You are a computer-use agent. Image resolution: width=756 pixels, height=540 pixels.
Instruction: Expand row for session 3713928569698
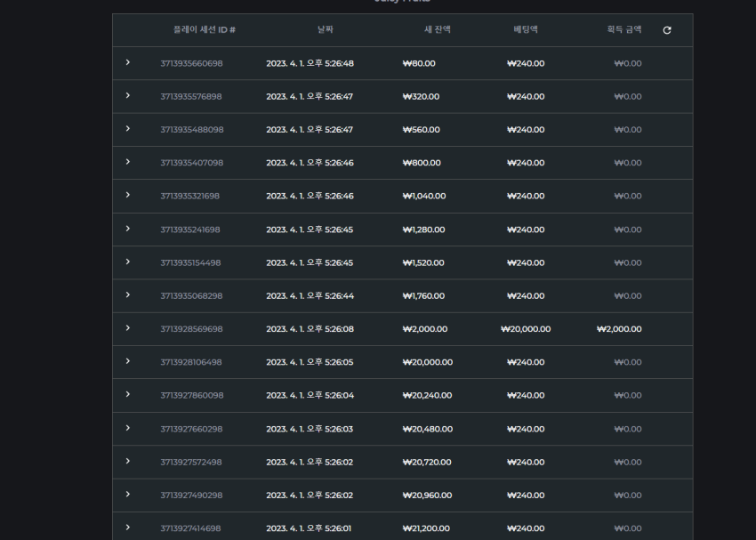pyautogui.click(x=128, y=328)
